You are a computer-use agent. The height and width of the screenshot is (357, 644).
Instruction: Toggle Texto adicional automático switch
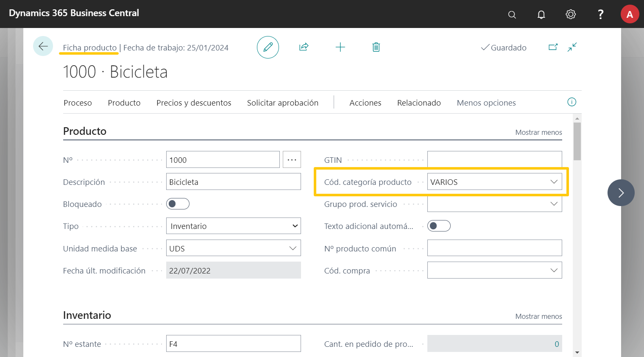[439, 226]
